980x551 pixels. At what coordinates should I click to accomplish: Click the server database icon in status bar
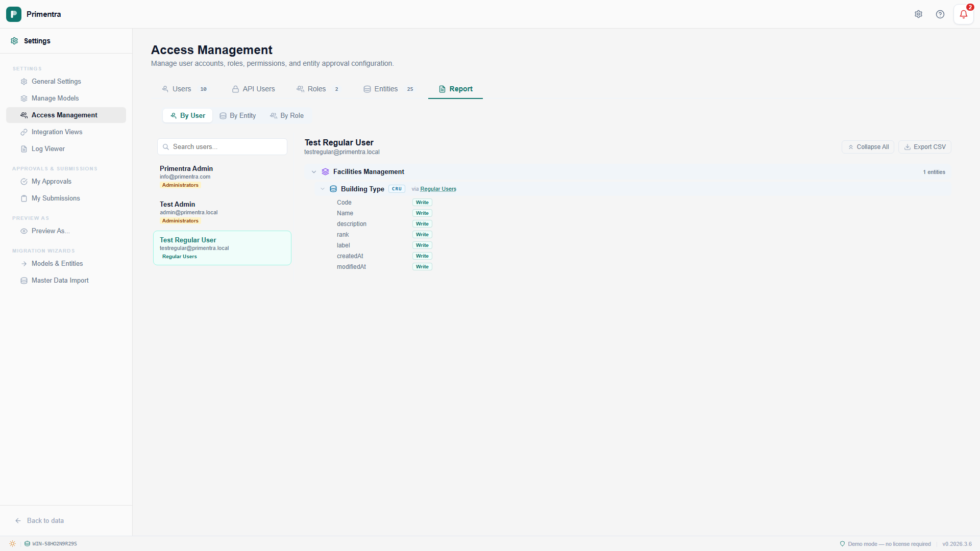pos(28,544)
